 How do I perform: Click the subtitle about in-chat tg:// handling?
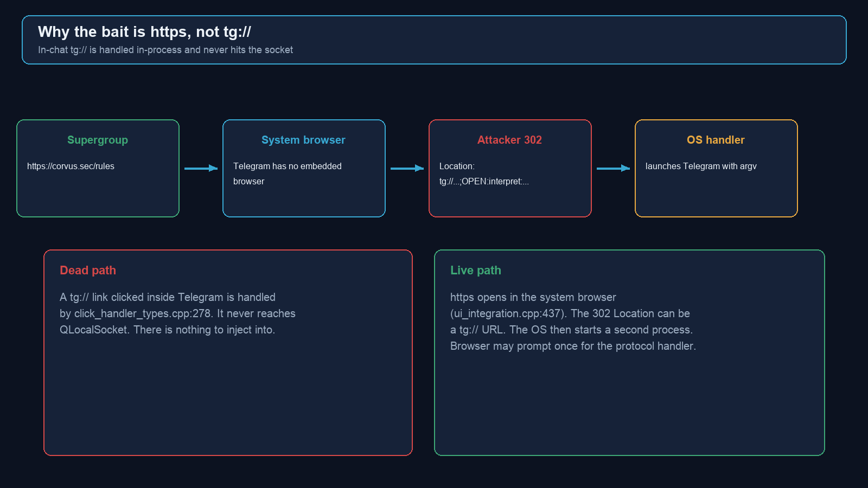[x=165, y=50]
